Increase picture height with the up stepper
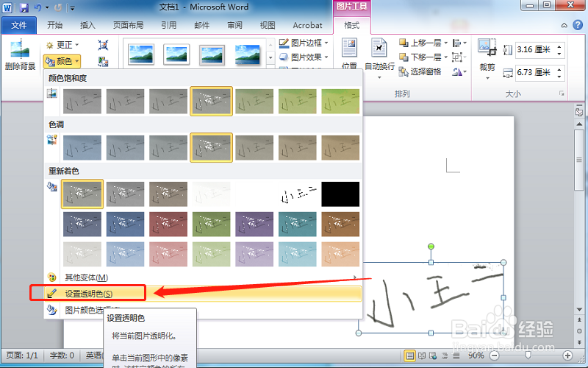The height and width of the screenshot is (368, 588). (x=559, y=46)
